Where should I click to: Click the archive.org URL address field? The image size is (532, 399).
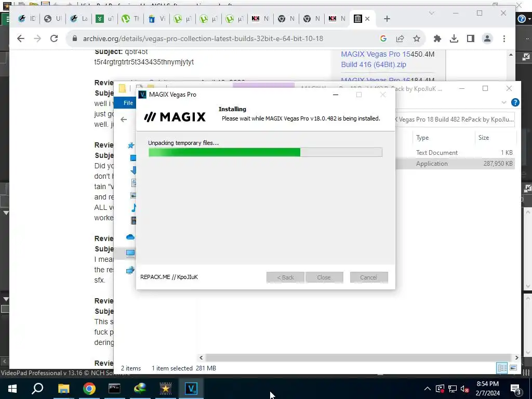point(203,38)
